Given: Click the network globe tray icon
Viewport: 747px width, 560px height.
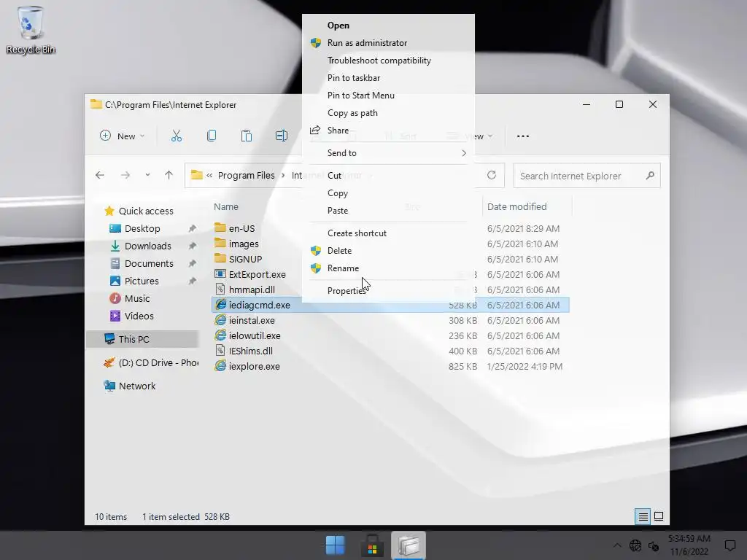Looking at the screenshot, I should pyautogui.click(x=635, y=545).
